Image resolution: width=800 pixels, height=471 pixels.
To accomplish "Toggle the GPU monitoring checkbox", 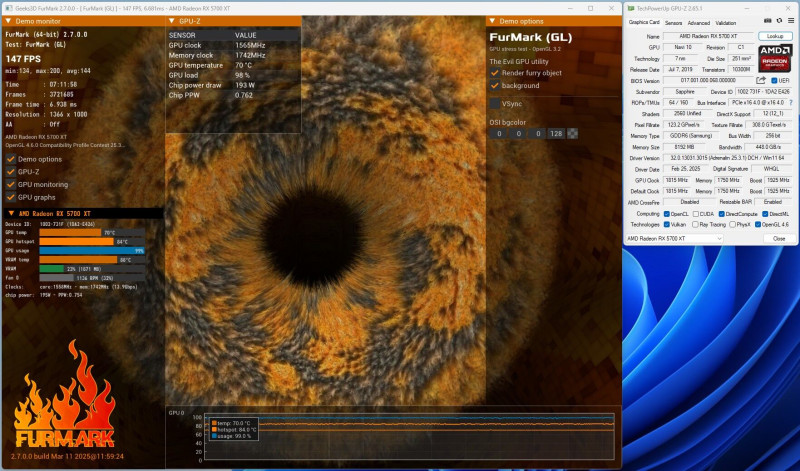I will coord(11,185).
